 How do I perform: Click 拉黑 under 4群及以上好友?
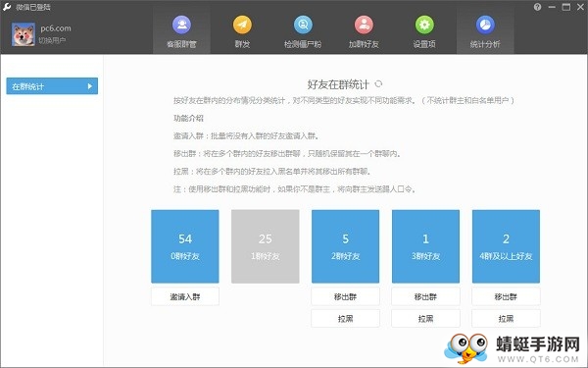pos(506,318)
